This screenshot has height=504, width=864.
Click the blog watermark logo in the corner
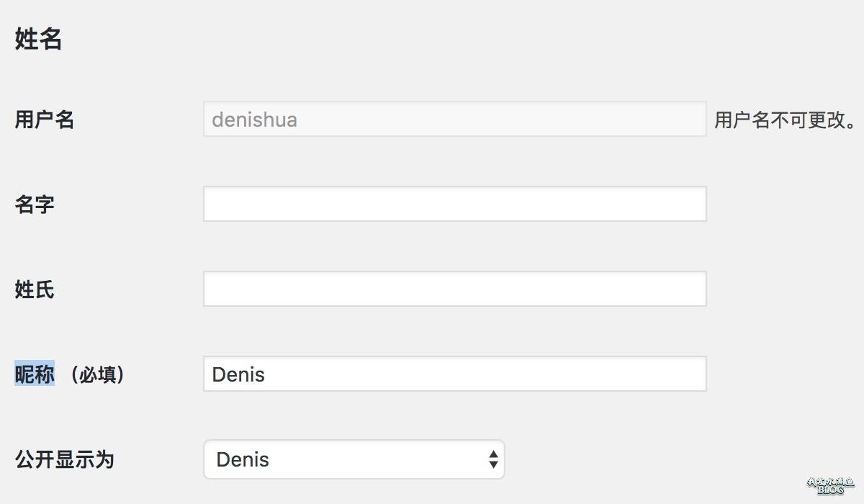pyautogui.click(x=830, y=485)
